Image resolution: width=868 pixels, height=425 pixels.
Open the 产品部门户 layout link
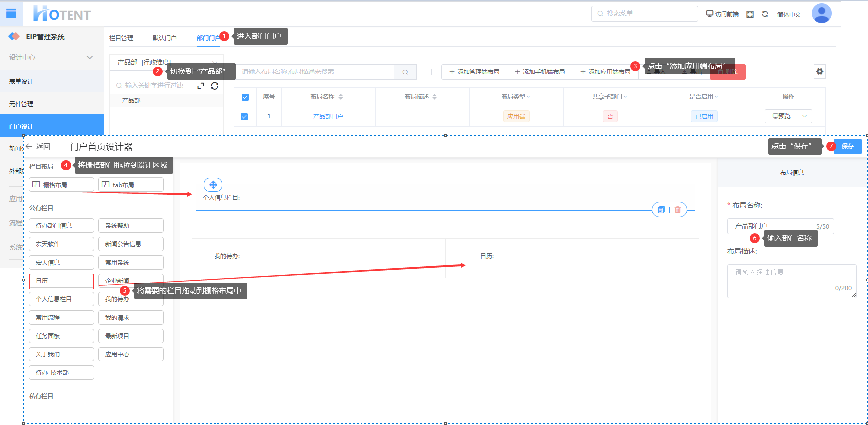328,117
